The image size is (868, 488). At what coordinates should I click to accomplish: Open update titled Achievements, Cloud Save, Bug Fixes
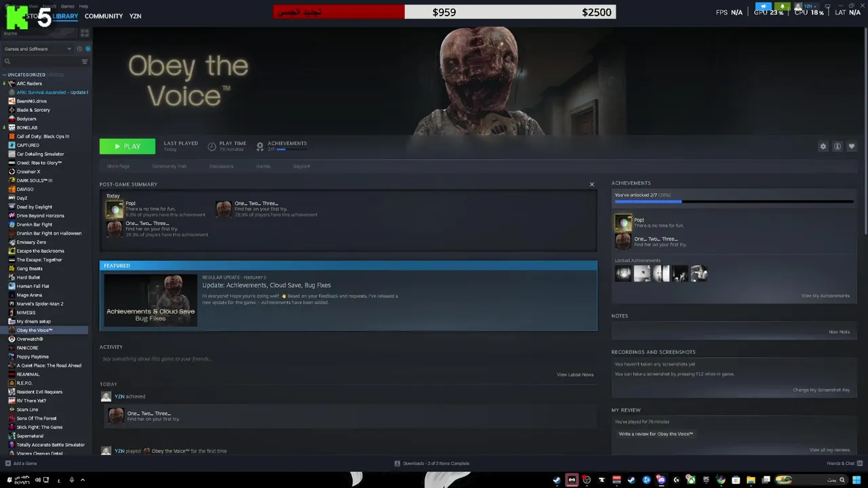267,285
